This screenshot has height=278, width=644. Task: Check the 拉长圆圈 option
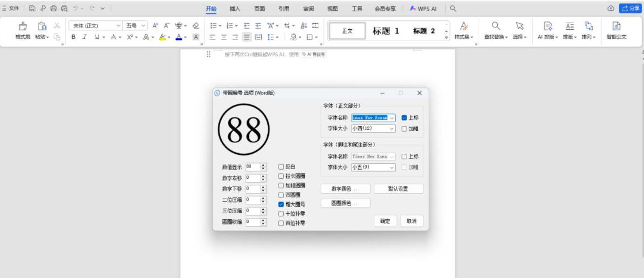click(x=281, y=176)
